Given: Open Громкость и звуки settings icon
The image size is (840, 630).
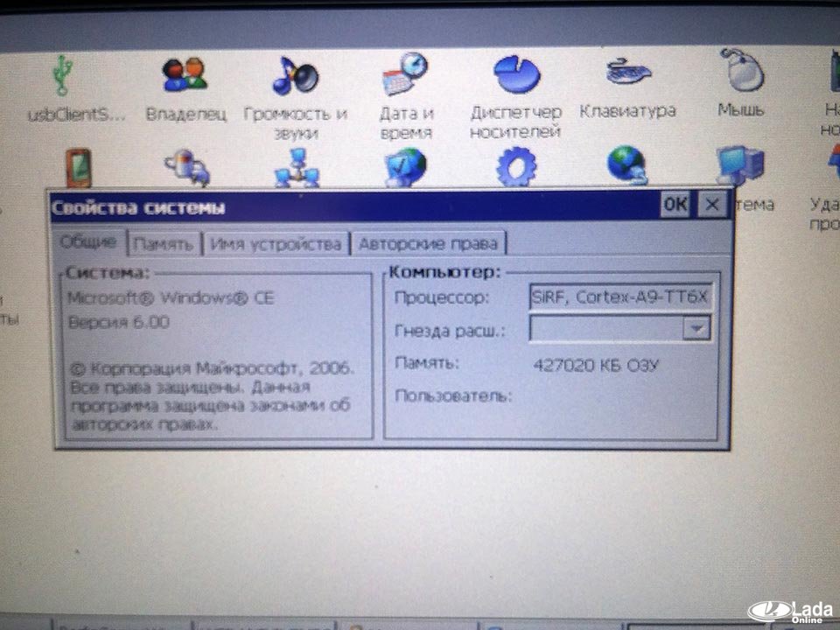Looking at the screenshot, I should [x=294, y=77].
